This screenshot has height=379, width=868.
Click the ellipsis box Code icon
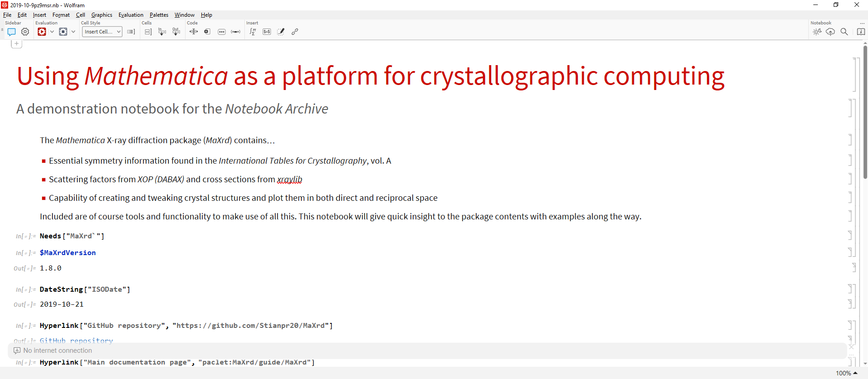click(222, 32)
